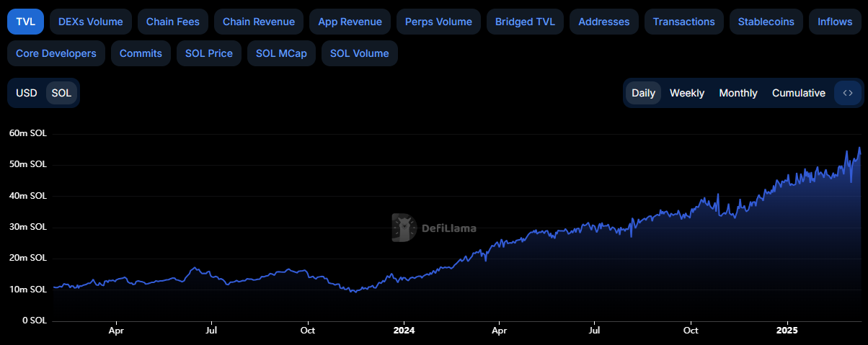The width and height of the screenshot is (868, 345).
Task: Toggle the Commits metric
Action: point(141,53)
